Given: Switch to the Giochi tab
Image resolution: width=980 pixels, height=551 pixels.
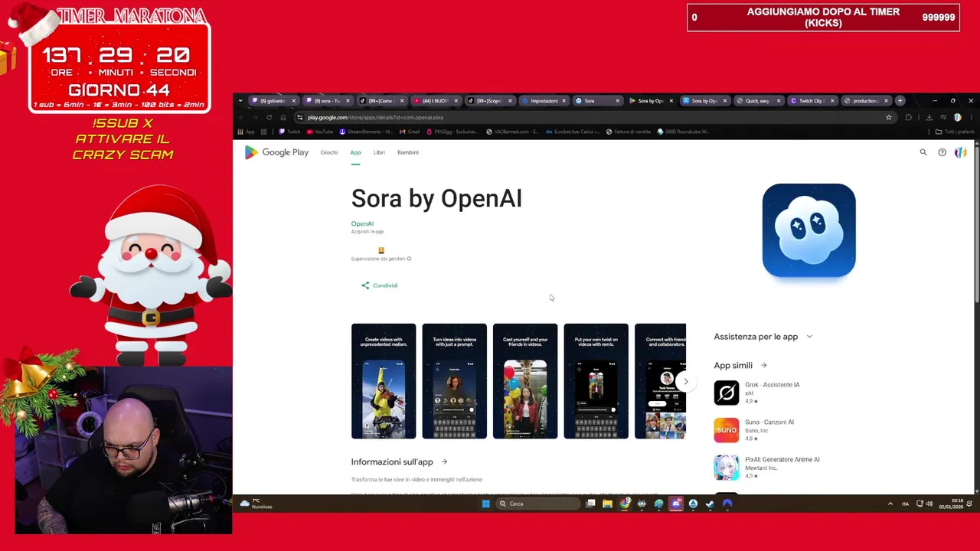Looking at the screenshot, I should click(x=329, y=152).
